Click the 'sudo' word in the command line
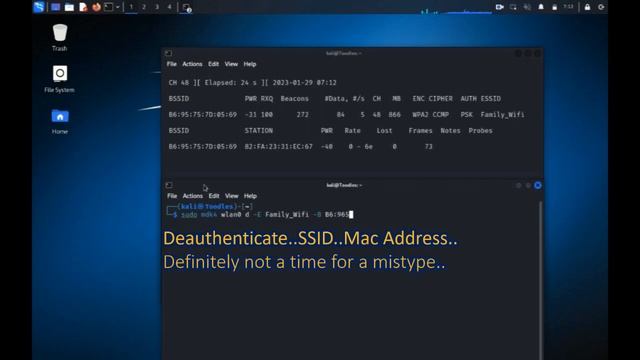This screenshot has height=360, width=640. click(x=189, y=214)
